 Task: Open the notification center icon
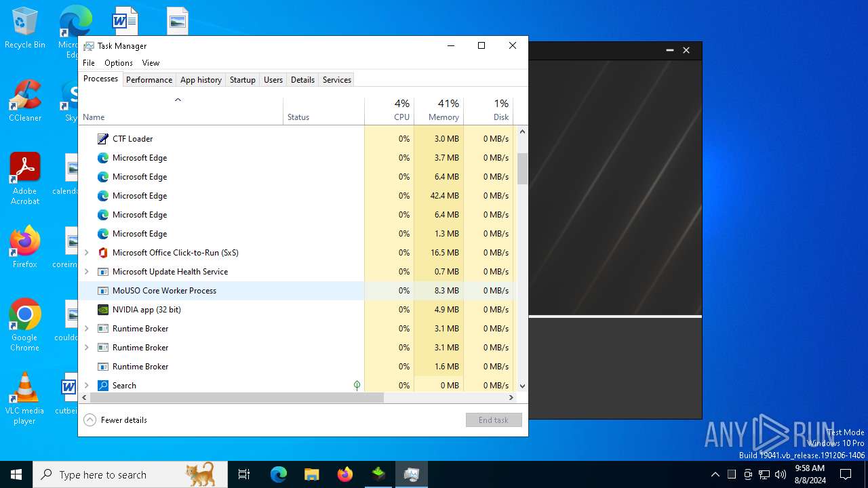click(x=846, y=474)
